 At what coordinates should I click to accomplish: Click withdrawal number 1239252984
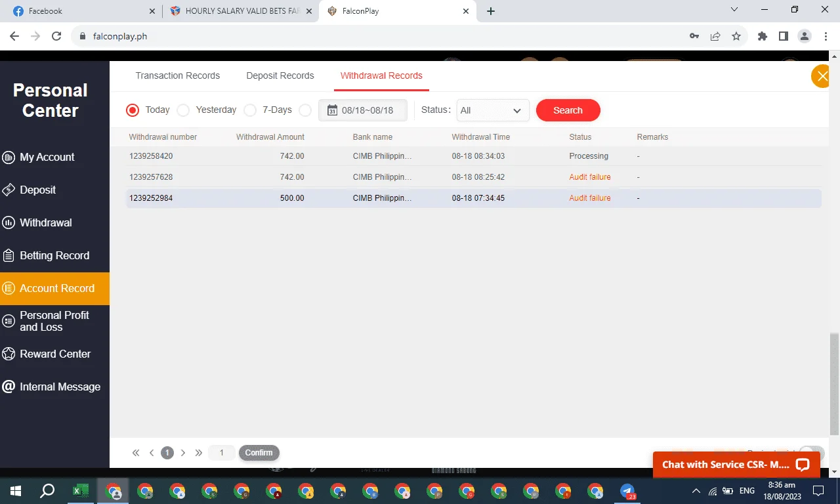151,198
